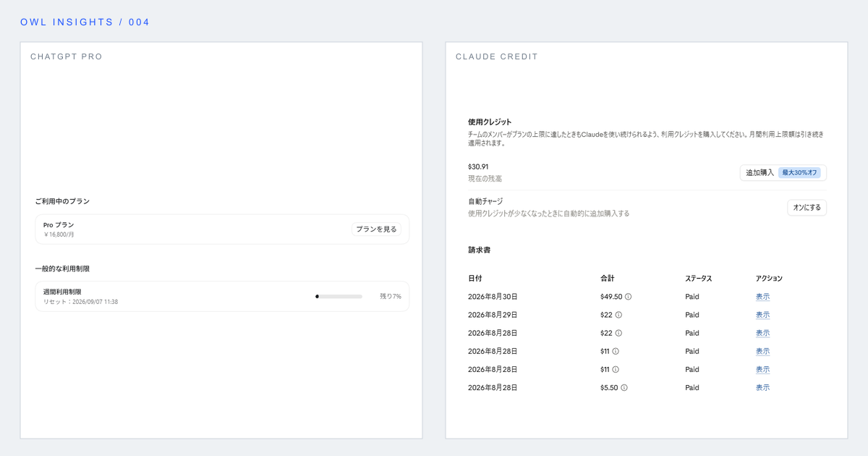Click the 2026年8月30日 date cell
Image resolution: width=868 pixels, height=456 pixels.
[x=493, y=297]
